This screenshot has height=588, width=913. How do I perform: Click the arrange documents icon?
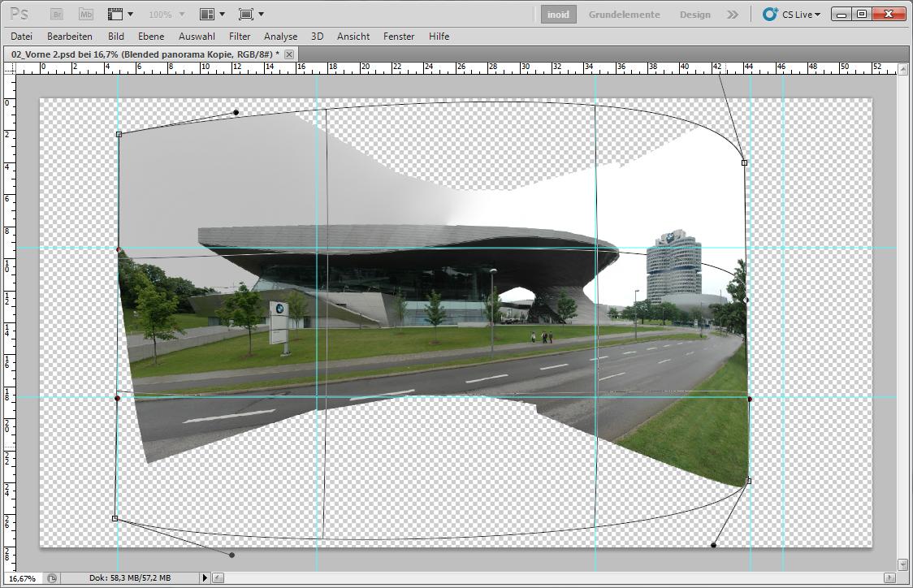pyautogui.click(x=207, y=14)
